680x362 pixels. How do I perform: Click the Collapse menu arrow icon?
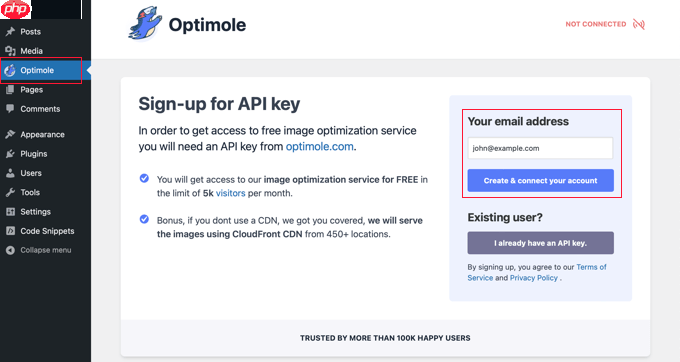point(10,250)
